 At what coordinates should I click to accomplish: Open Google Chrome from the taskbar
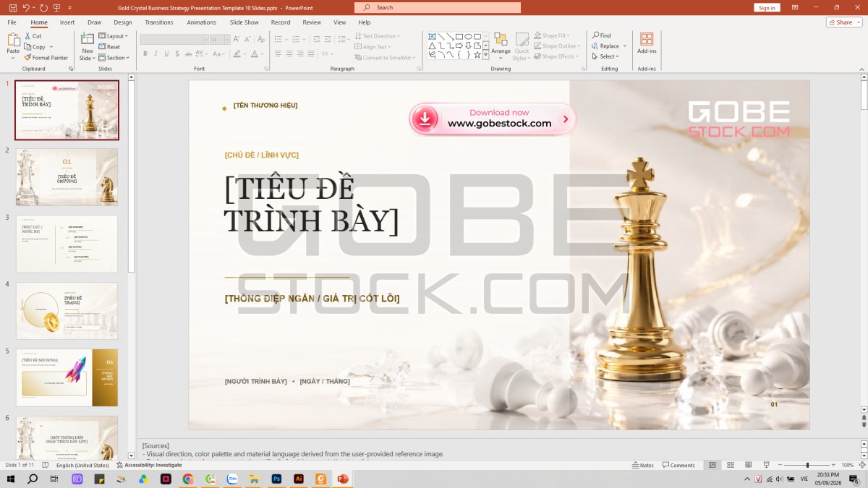coord(188,479)
